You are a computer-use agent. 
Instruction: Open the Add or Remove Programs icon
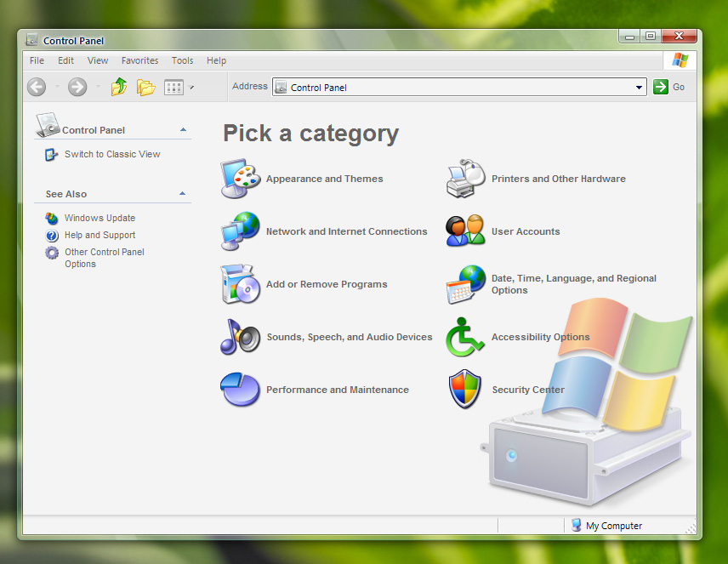click(x=240, y=284)
